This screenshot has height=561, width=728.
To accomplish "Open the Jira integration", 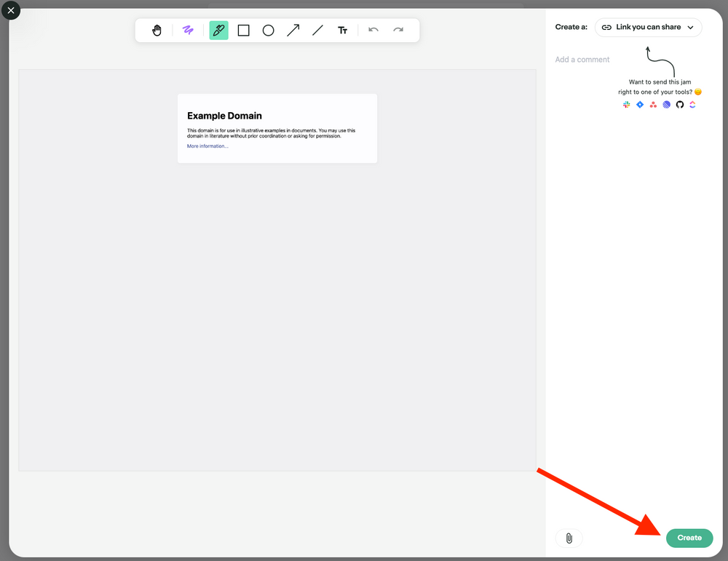I will 640,105.
